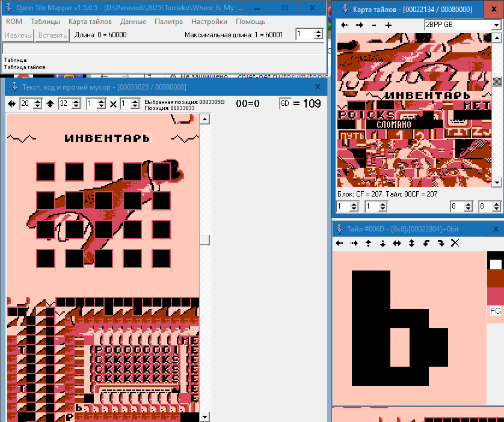Click the long text input field in main window
Screen dimensions: 504x422
click(163, 49)
